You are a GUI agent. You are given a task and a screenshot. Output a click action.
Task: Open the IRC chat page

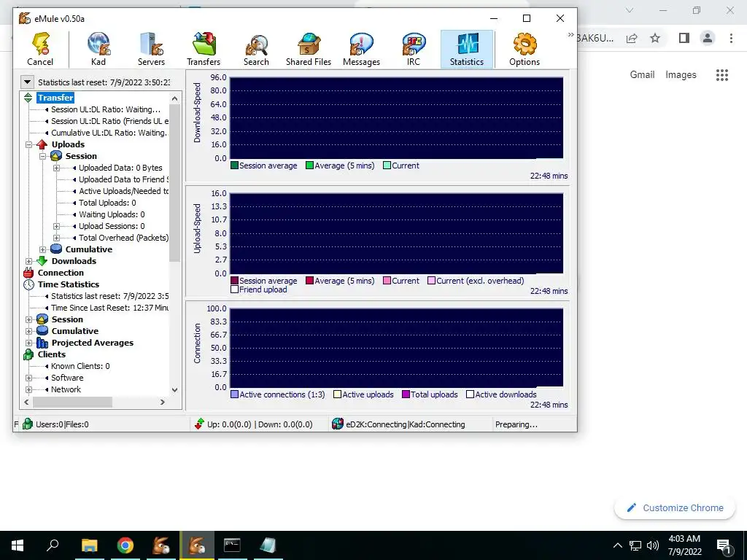coord(414,49)
